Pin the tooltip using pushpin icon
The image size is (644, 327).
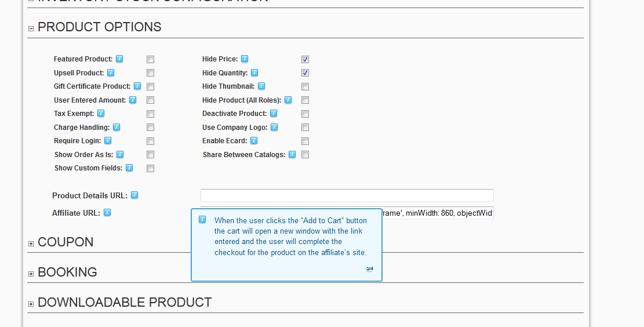click(x=369, y=269)
